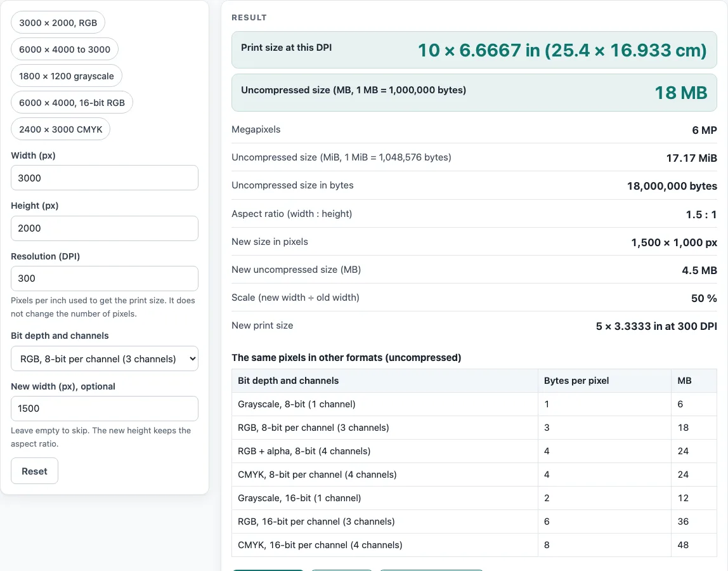The width and height of the screenshot is (728, 571).
Task: Select the 2400 × 3000 CMYK preset
Action: pyautogui.click(x=60, y=129)
